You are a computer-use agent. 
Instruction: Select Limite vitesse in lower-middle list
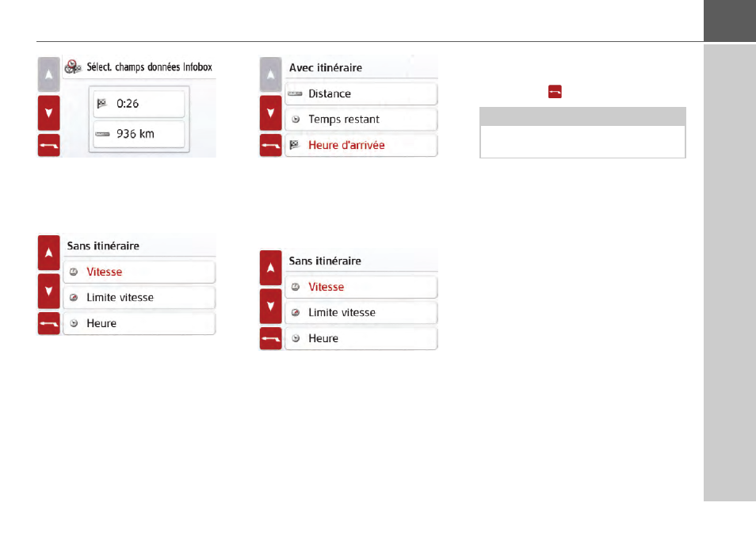361,312
